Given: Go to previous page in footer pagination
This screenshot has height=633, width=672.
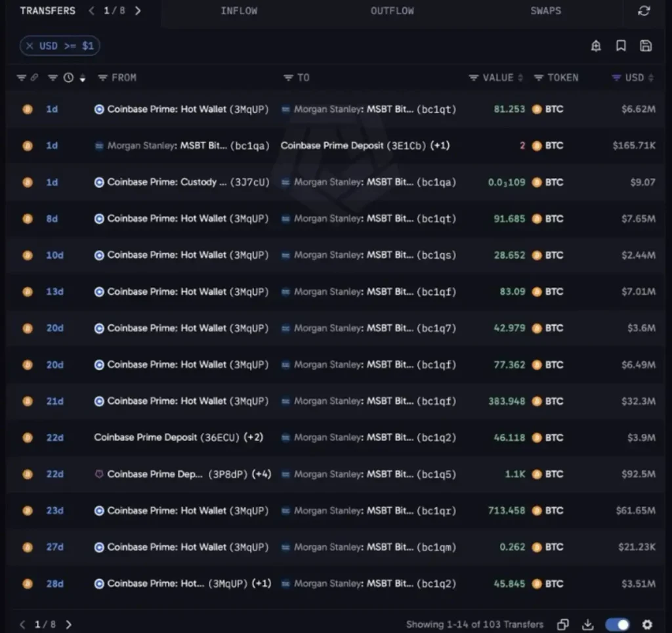Looking at the screenshot, I should pos(23,624).
